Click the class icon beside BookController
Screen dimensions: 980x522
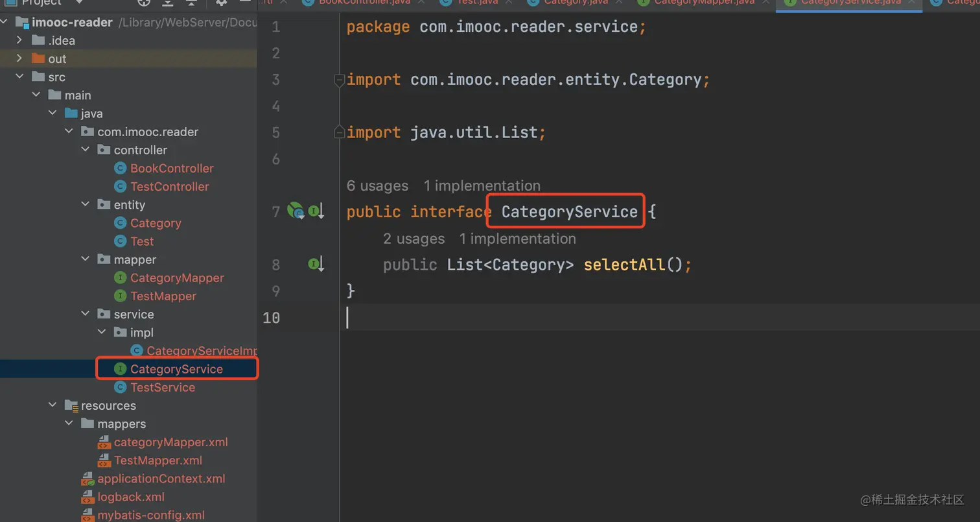tap(120, 169)
